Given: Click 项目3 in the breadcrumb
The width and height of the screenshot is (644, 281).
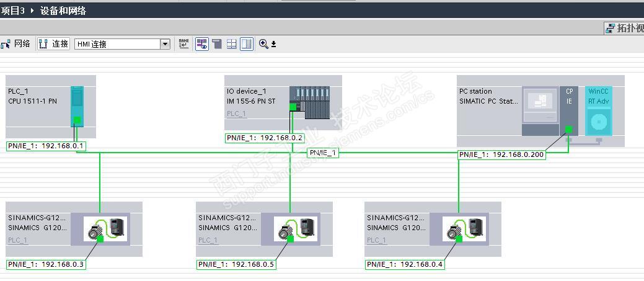Looking at the screenshot, I should (x=13, y=11).
